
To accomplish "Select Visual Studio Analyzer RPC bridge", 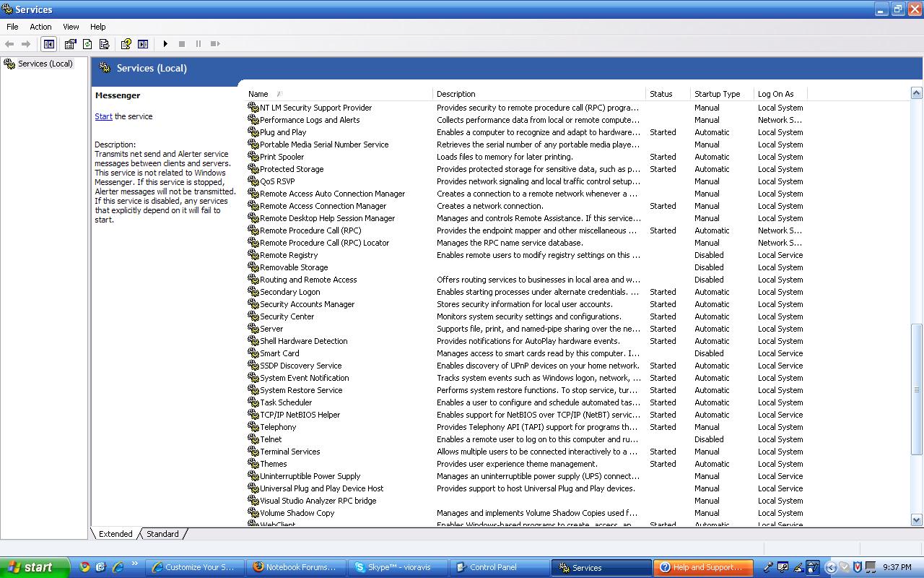I will coord(318,501).
